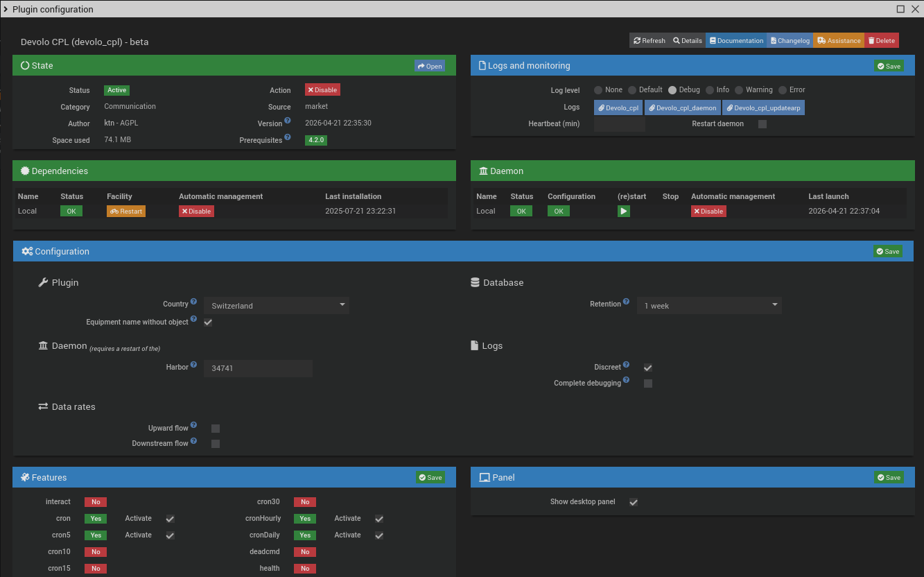Enable the Downstream flow checkbox

click(216, 444)
